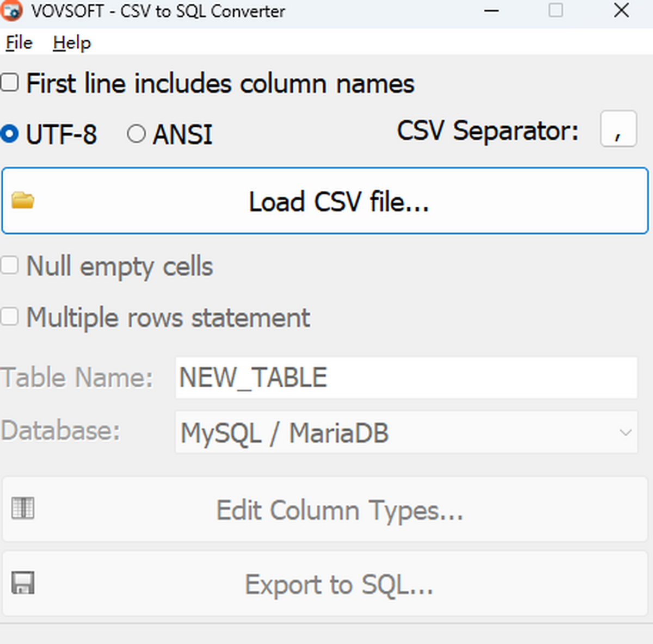Image resolution: width=653 pixels, height=644 pixels.
Task: Click the VOVSOFT app icon in title bar
Action: [11, 10]
